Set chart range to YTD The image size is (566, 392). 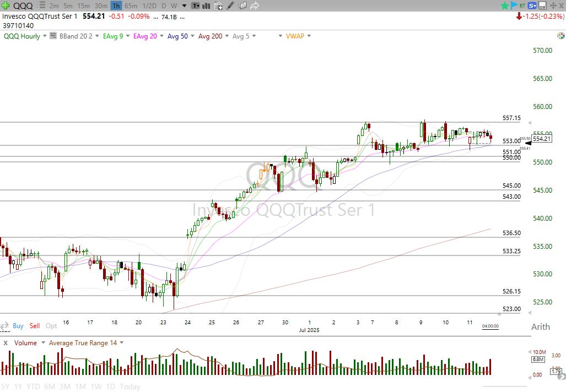(x=33, y=386)
